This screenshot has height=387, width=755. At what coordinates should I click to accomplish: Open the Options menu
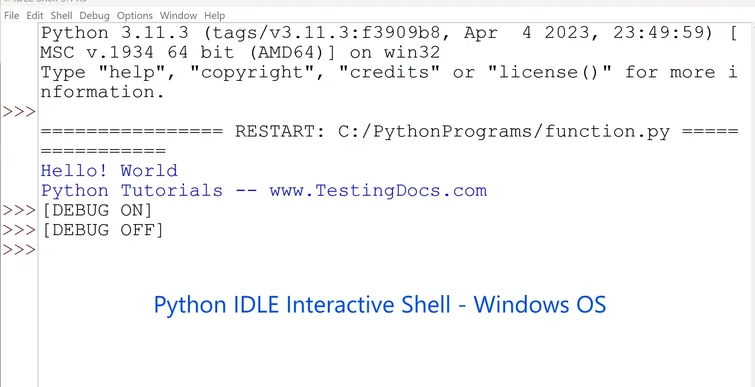coord(135,15)
